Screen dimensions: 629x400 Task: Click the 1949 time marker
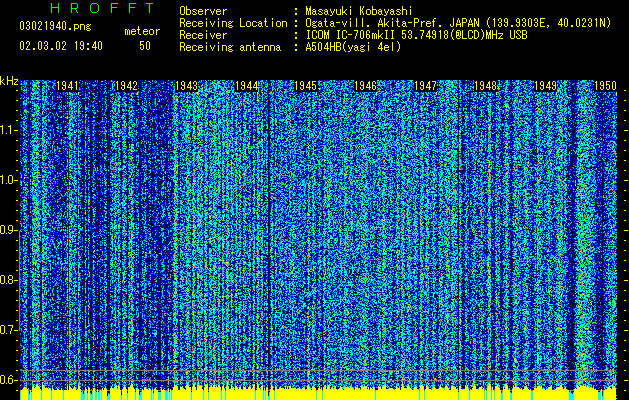546,86
